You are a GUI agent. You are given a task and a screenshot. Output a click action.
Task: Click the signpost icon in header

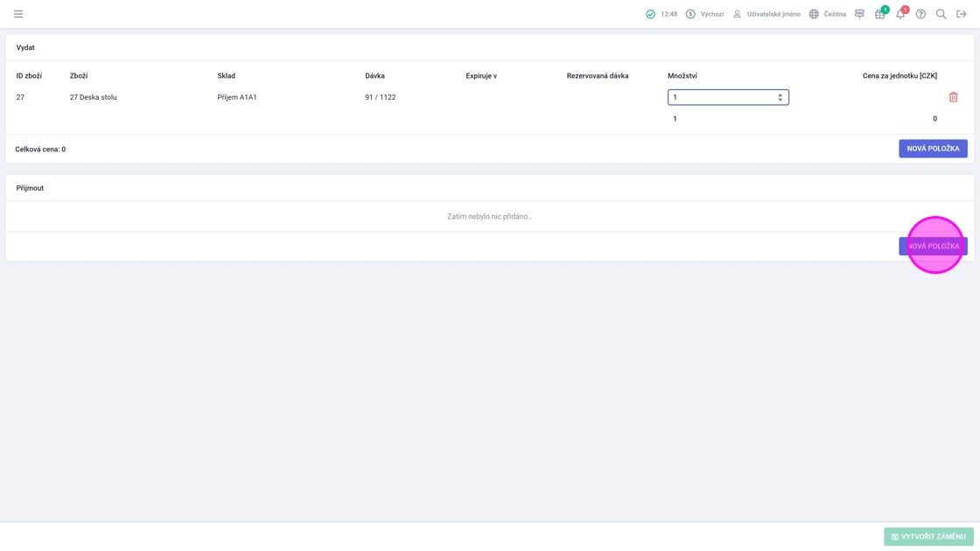[x=859, y=14]
